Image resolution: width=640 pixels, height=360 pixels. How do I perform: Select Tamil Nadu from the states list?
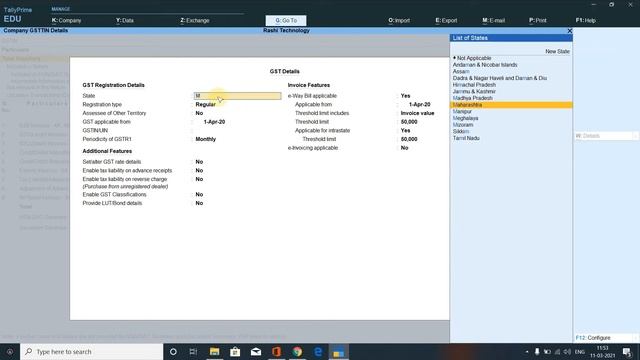click(466, 138)
